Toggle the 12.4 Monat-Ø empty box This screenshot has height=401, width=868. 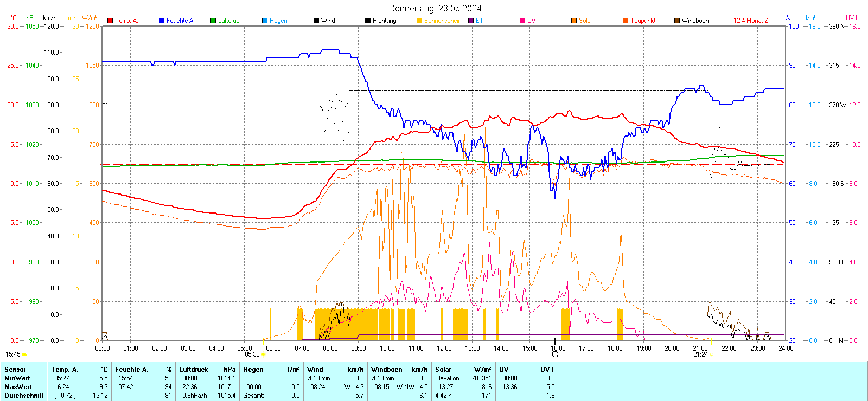click(x=729, y=21)
